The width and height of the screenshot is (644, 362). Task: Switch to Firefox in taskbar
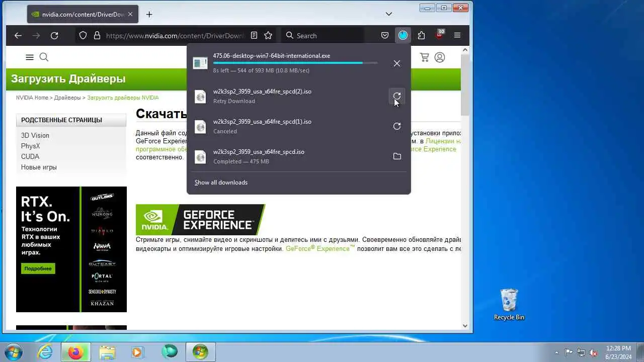pos(76,352)
